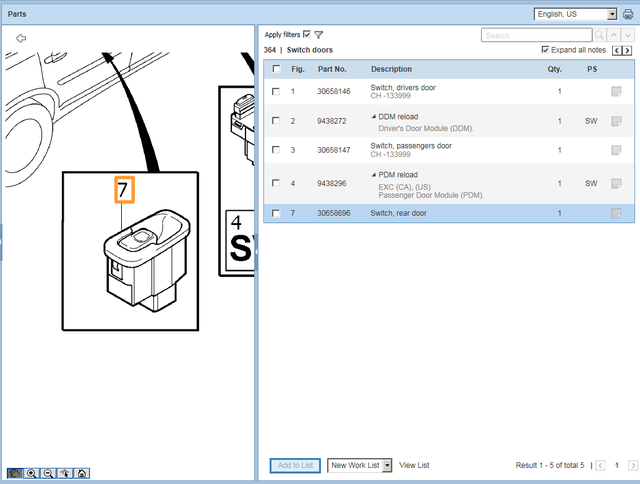The height and width of the screenshot is (484, 640).
Task: Zoom out of the parts diagram
Action: [48, 473]
